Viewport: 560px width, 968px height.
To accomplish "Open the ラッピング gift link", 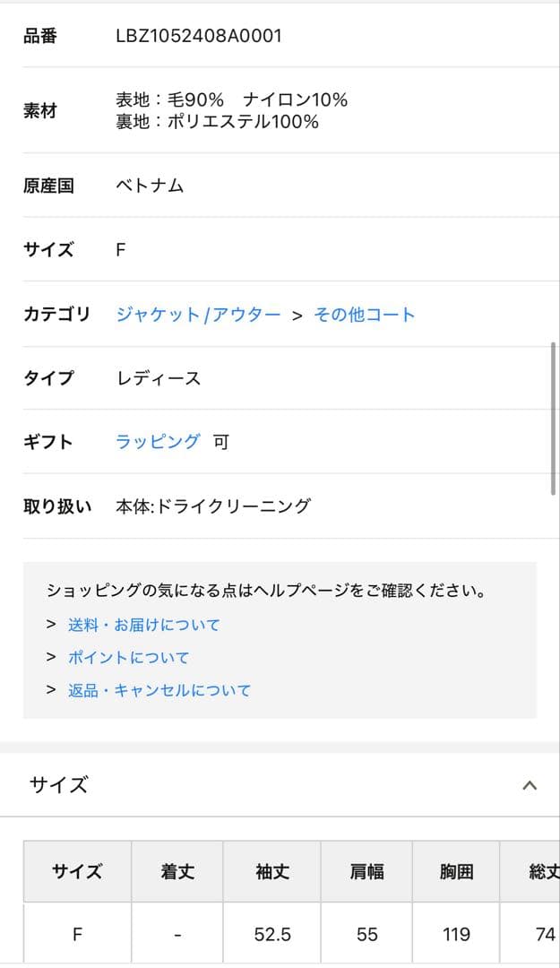I will pyautogui.click(x=158, y=442).
